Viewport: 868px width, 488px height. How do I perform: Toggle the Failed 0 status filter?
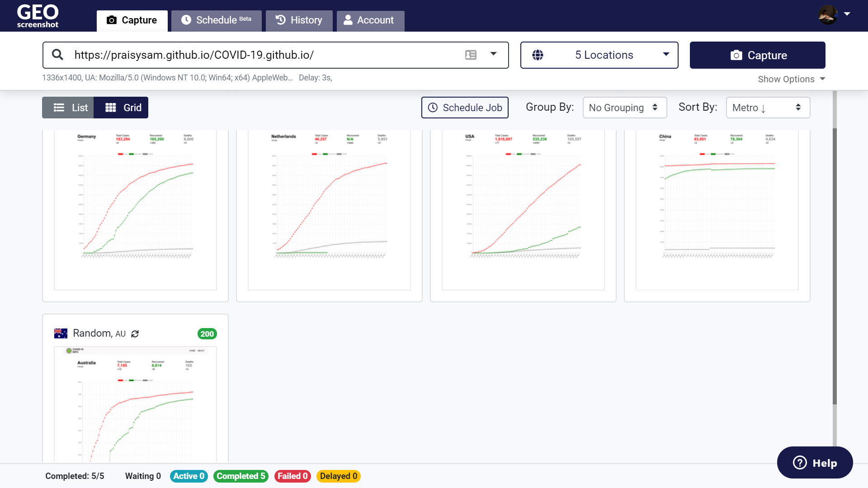click(292, 476)
